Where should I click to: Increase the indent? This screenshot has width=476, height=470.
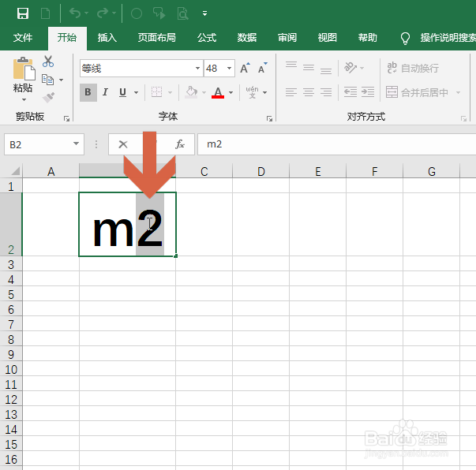pyautogui.click(x=368, y=92)
